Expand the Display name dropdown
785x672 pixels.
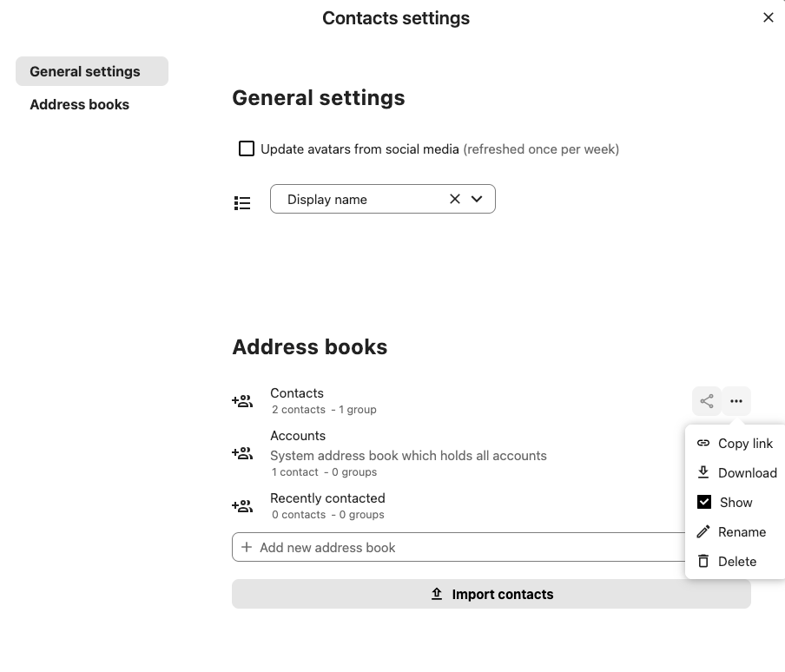tap(476, 199)
